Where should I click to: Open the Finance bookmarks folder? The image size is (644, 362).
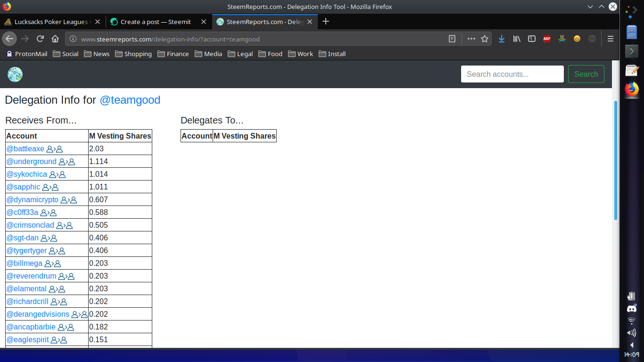tap(173, 54)
